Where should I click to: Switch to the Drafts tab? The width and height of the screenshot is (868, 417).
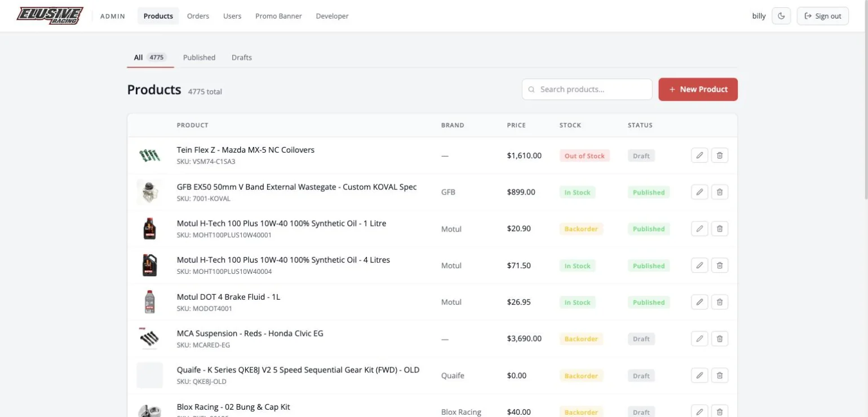242,57
